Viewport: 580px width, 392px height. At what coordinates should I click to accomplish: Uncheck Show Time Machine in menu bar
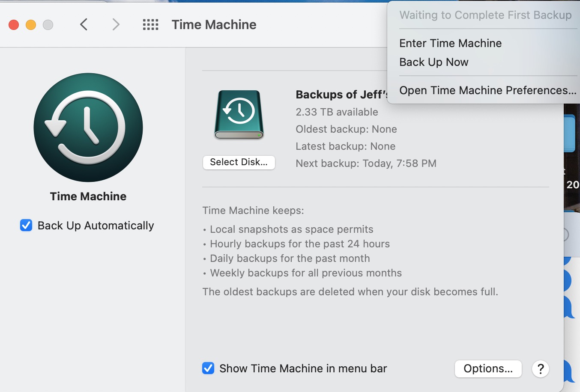[x=208, y=368]
